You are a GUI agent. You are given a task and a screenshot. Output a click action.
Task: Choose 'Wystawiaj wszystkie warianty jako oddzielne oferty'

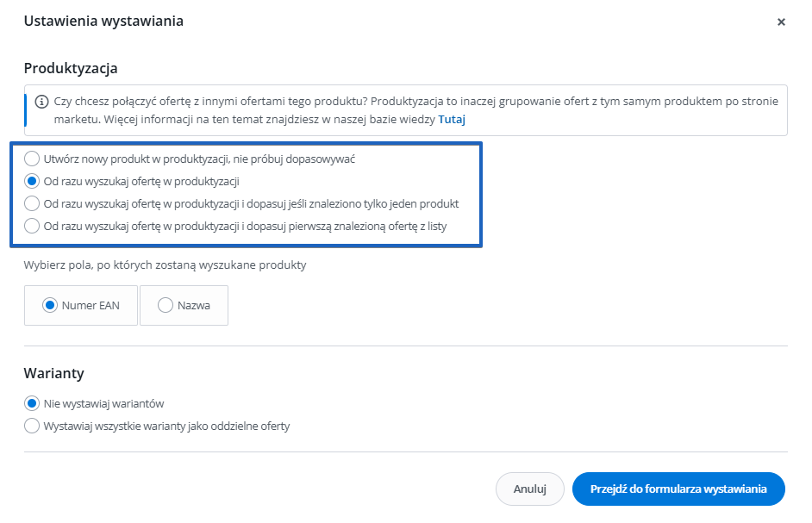coord(32,426)
